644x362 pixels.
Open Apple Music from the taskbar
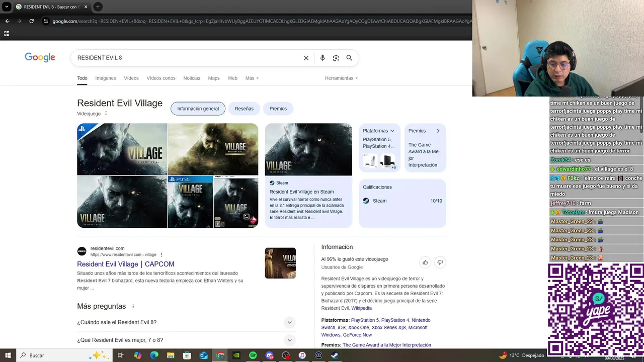[x=302, y=355]
